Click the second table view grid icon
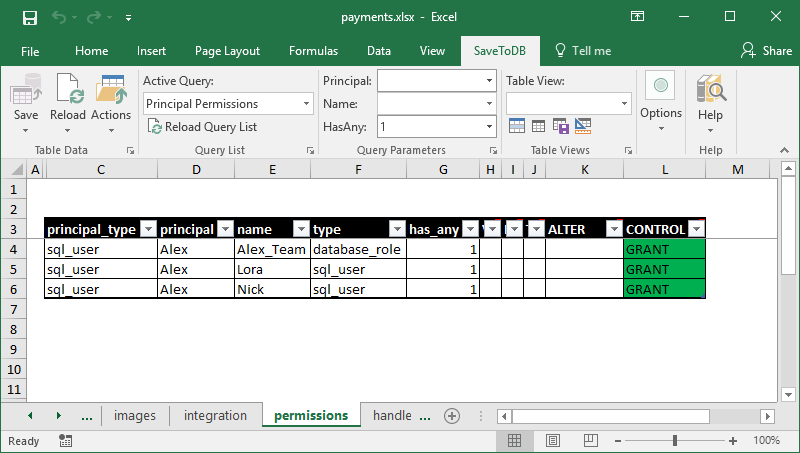800x453 pixels. (538, 126)
